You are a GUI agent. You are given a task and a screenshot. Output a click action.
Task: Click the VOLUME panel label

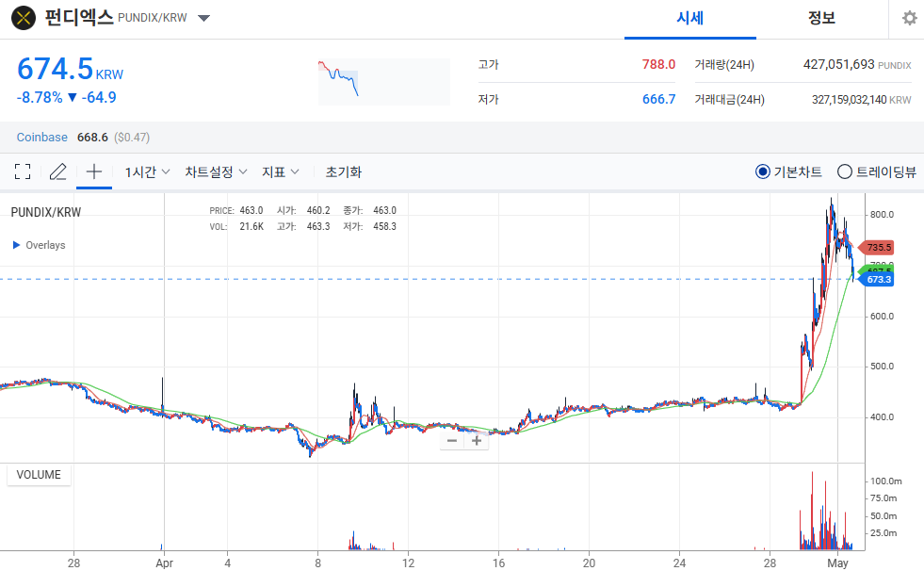(x=39, y=475)
